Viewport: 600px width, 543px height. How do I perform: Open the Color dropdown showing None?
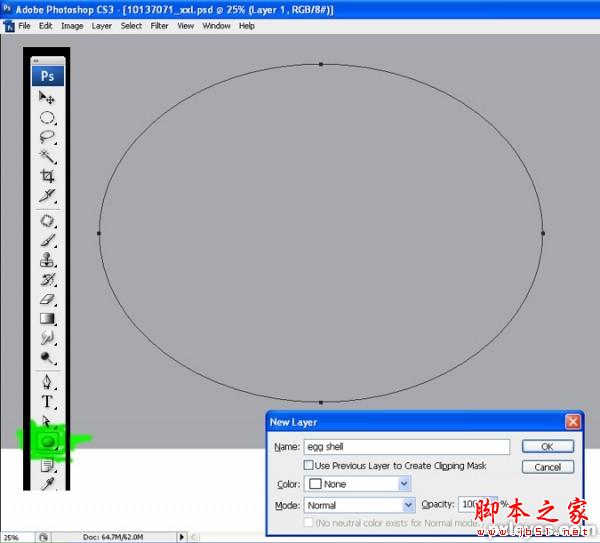(x=357, y=484)
